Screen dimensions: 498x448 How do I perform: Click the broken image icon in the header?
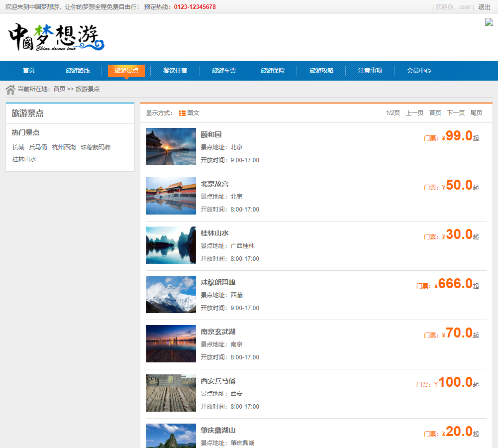point(489,22)
